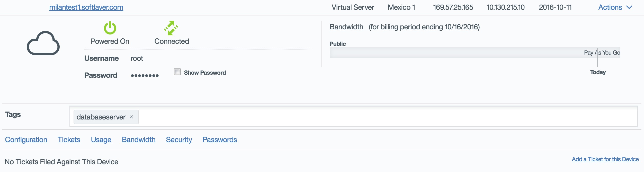Switch to the Tickets tab
Image resolution: width=644 pixels, height=172 pixels.
[x=69, y=140]
